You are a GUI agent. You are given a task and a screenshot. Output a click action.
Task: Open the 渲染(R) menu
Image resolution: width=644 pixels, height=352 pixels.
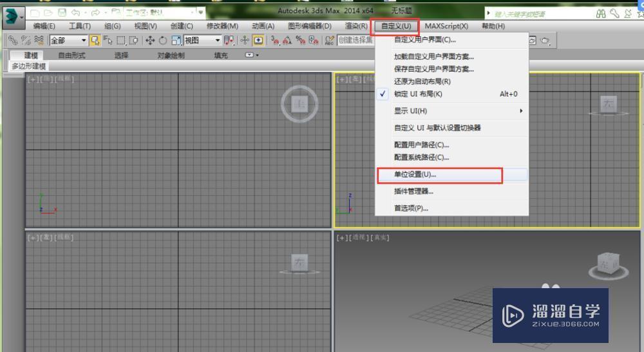(x=356, y=26)
